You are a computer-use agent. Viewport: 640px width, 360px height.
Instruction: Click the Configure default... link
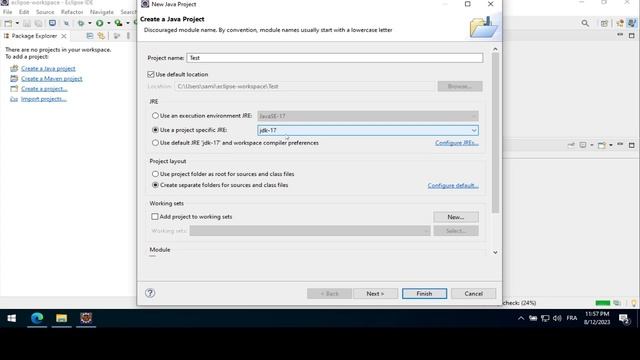point(453,185)
